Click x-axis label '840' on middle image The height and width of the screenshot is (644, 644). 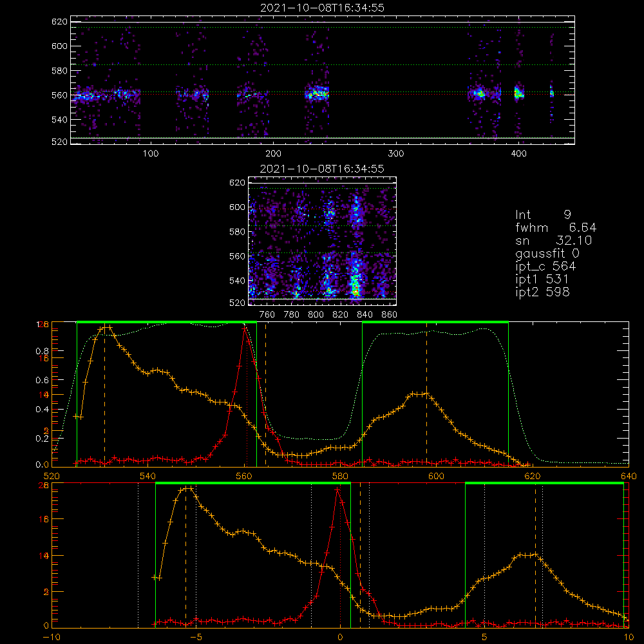click(365, 315)
